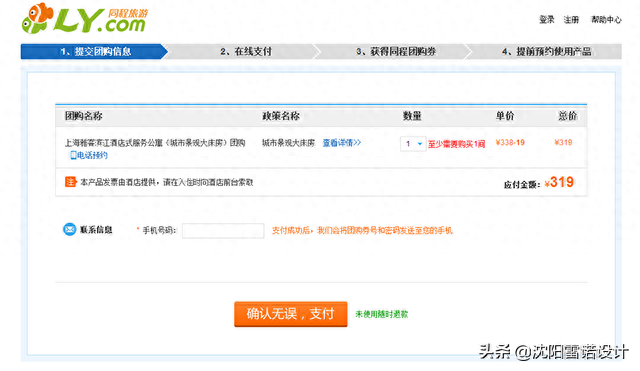Viewport: 640px width, 371px height.
Task: Select step 4 提前预约使用产品 tab
Action: (547, 51)
